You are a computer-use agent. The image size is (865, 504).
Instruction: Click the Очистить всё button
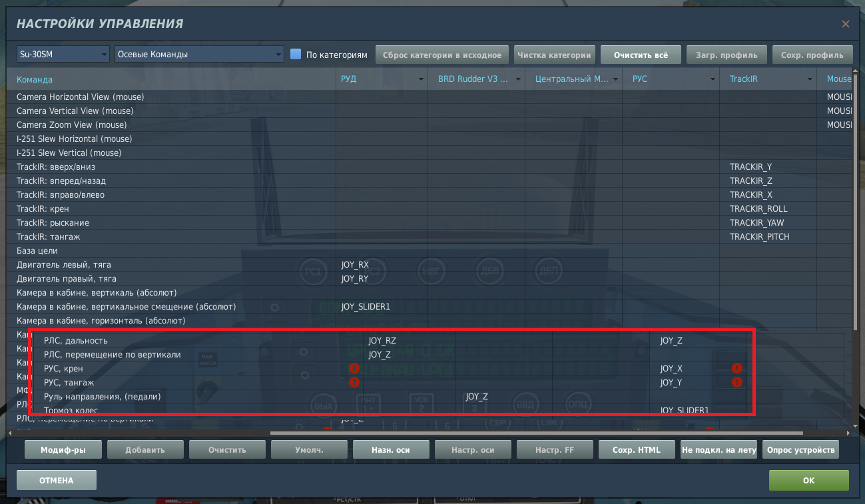[x=641, y=55]
